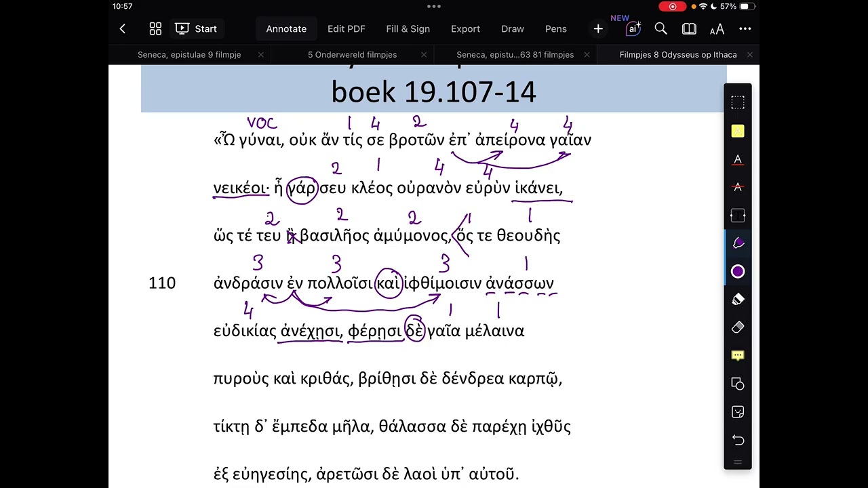Viewport: 868px width, 488px height.
Task: Select the text box tool
Action: tap(738, 216)
